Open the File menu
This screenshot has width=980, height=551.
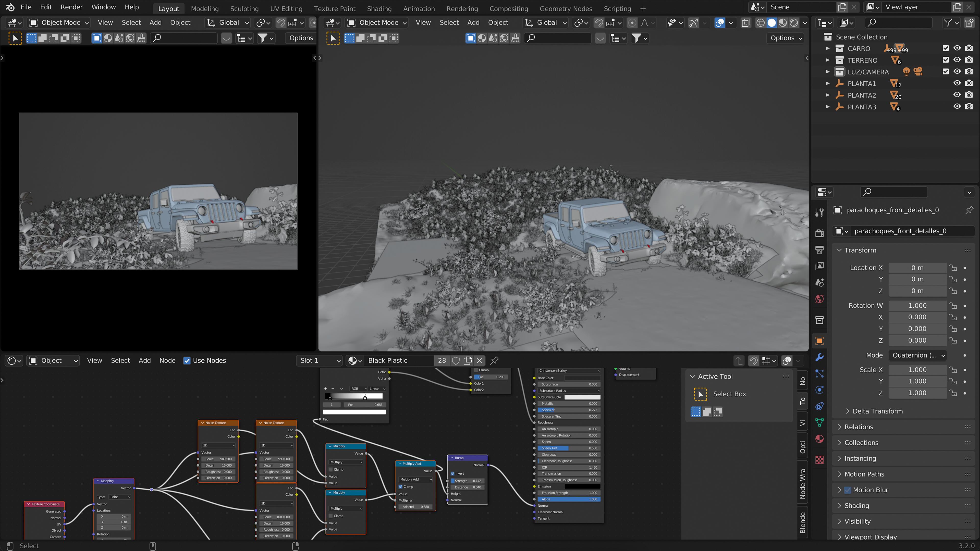pyautogui.click(x=26, y=7)
